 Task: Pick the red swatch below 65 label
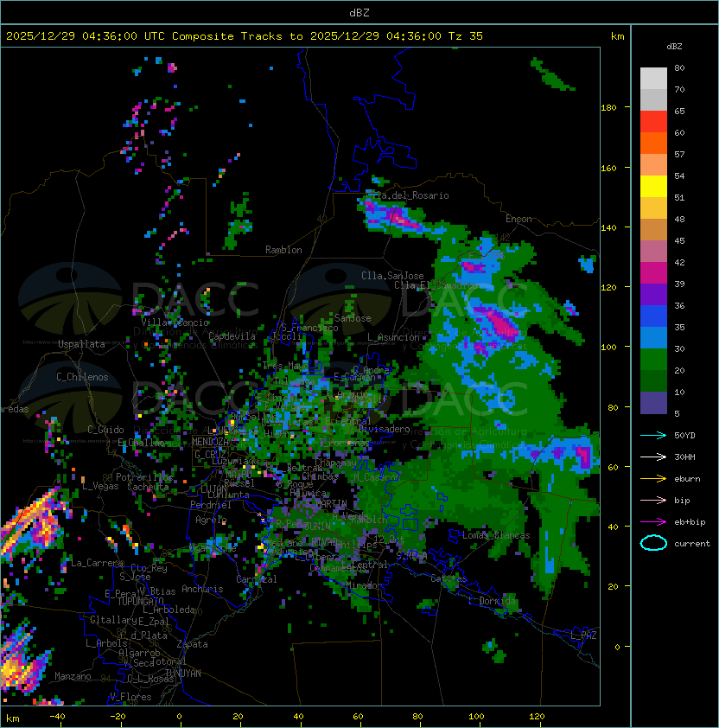click(653, 122)
